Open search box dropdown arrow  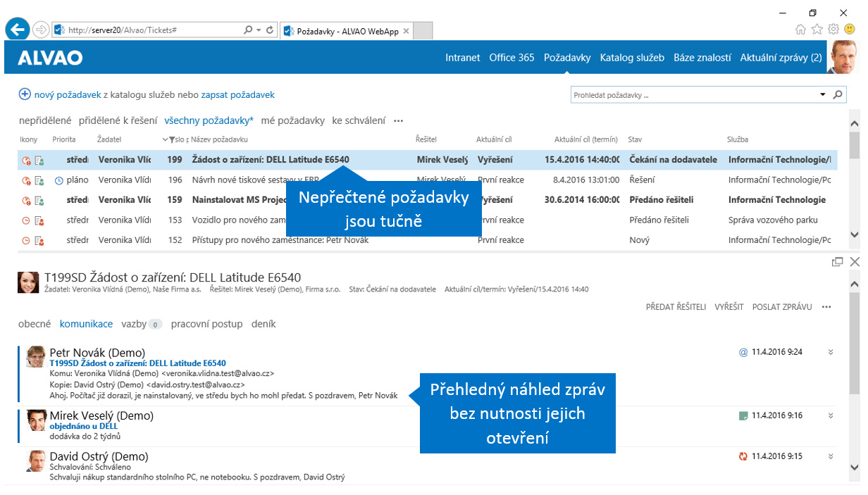[x=822, y=94]
